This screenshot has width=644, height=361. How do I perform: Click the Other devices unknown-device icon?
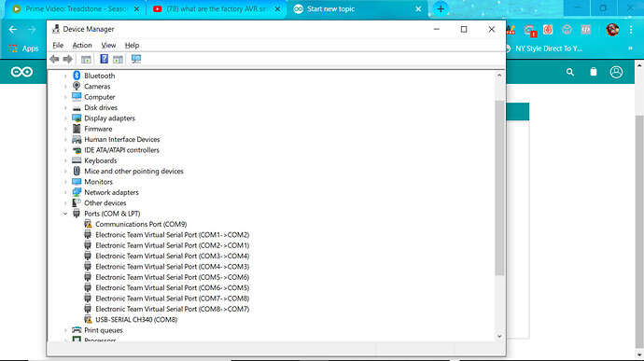[77, 203]
